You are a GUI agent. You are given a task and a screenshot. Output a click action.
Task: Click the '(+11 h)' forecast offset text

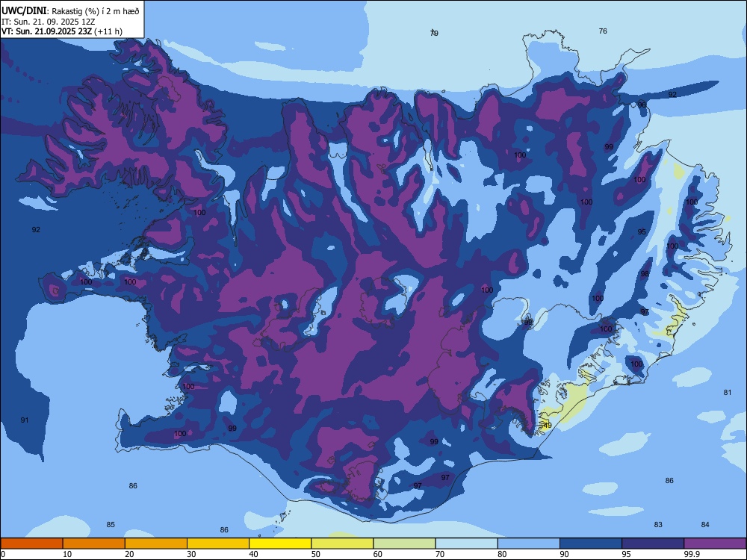point(108,31)
